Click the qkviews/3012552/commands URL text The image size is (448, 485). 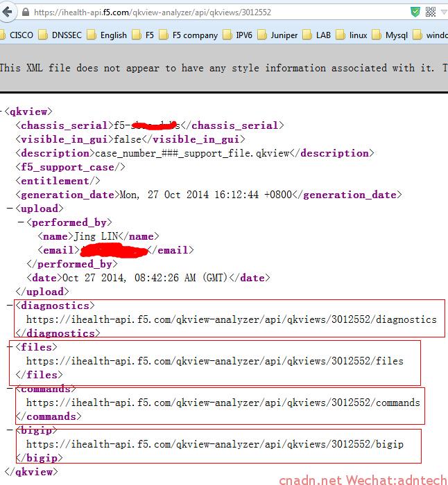[x=223, y=403]
